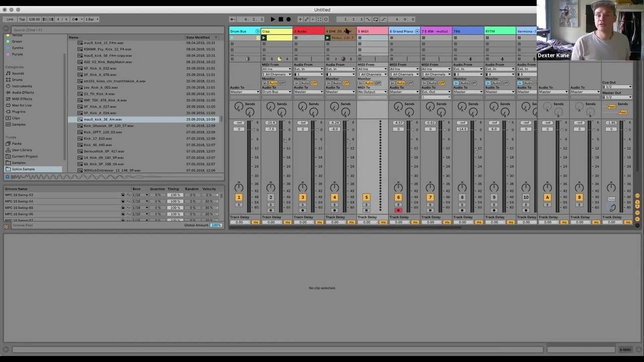Image resolution: width=644 pixels, height=362 pixels.
Task: Launch the clip in track 4 EH6
Action: [x=328, y=38]
